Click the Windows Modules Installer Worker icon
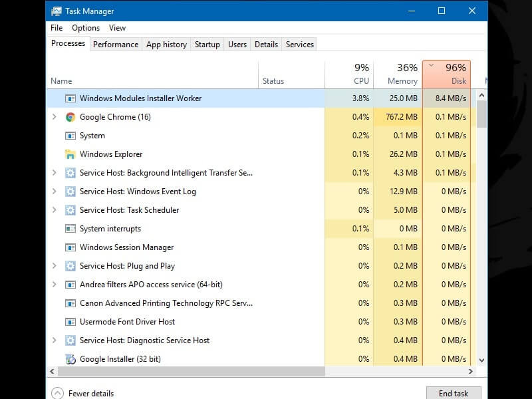The image size is (532, 399). 70,98
